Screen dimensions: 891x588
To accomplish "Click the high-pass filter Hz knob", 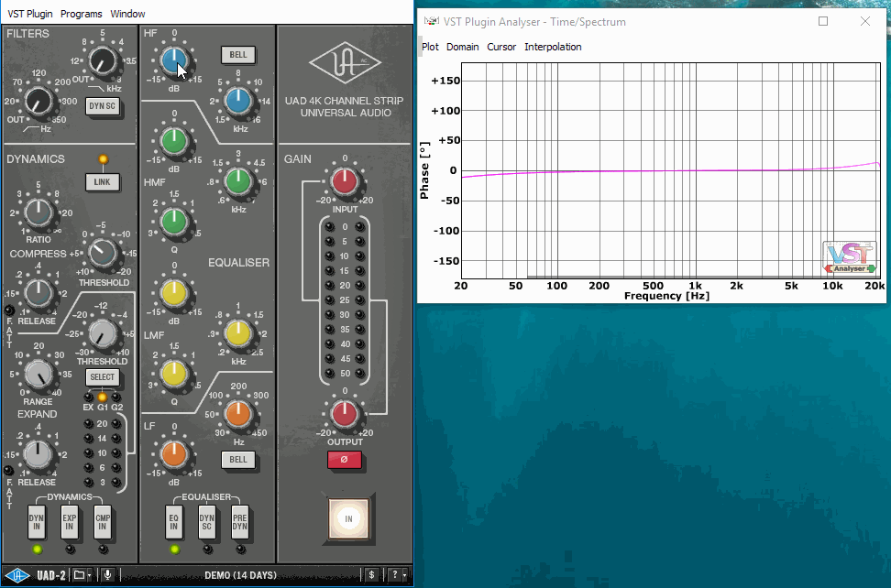I will pyautogui.click(x=38, y=103).
